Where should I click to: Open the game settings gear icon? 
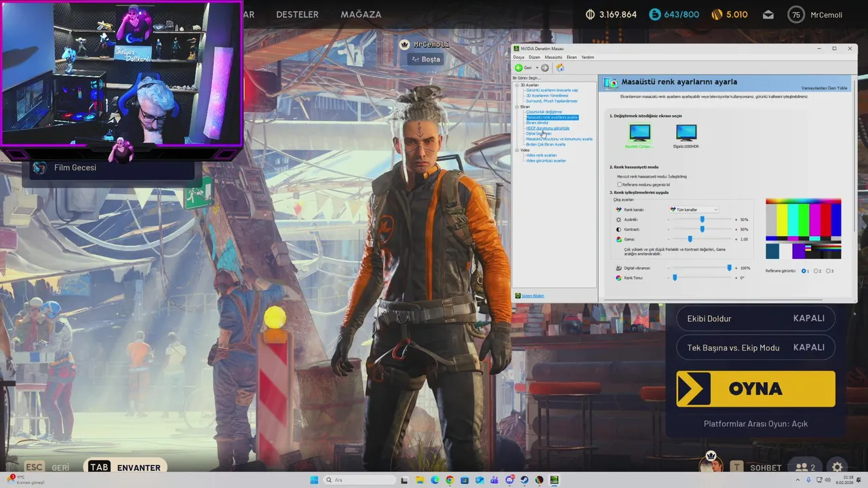pyautogui.click(x=837, y=467)
